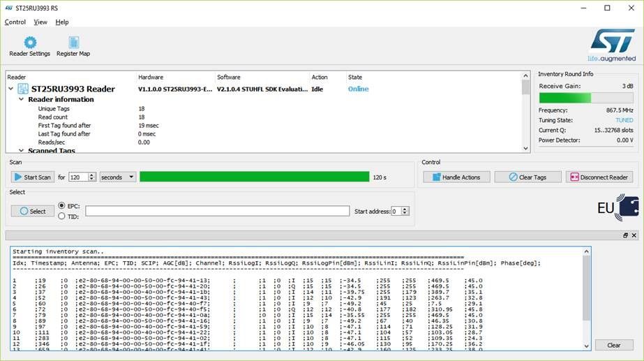The height and width of the screenshot is (361, 644).
Task: Select the Last Tag found after row
Action: tap(263, 134)
